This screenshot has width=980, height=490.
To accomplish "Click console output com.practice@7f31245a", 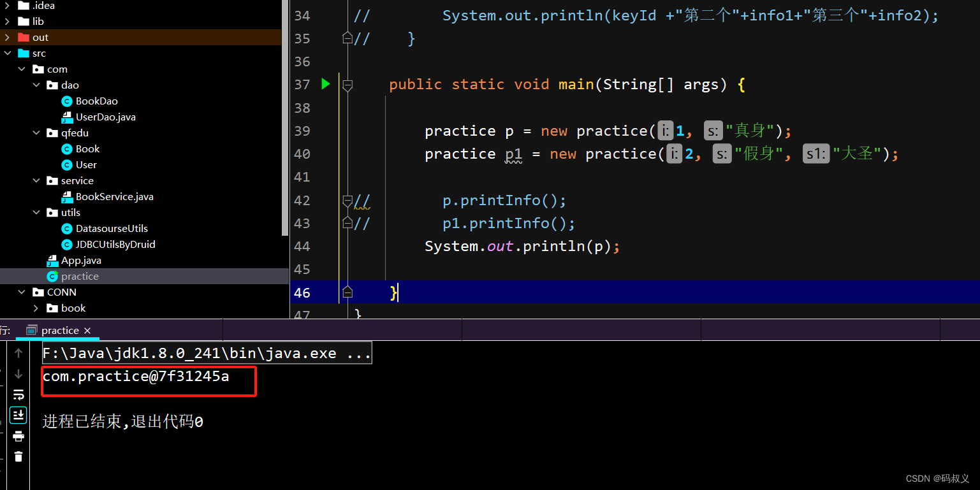I will coord(136,377).
